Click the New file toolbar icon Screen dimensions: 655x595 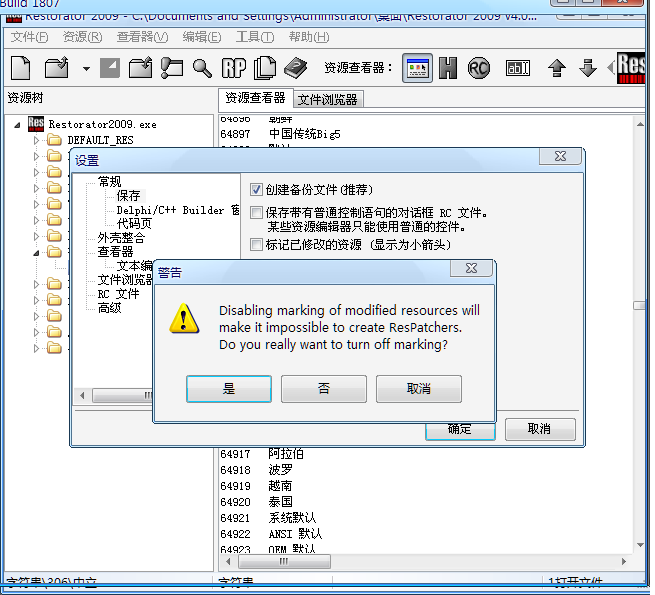click(x=20, y=68)
